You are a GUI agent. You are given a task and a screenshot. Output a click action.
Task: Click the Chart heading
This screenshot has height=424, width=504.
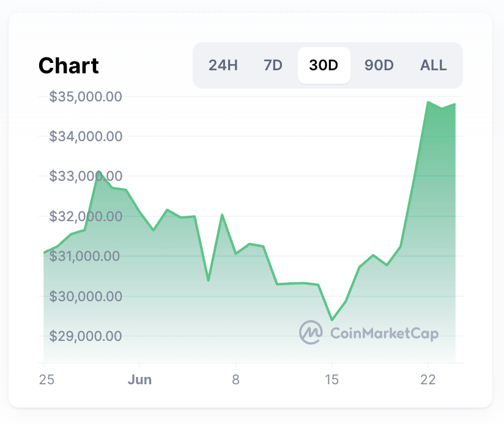pos(69,65)
